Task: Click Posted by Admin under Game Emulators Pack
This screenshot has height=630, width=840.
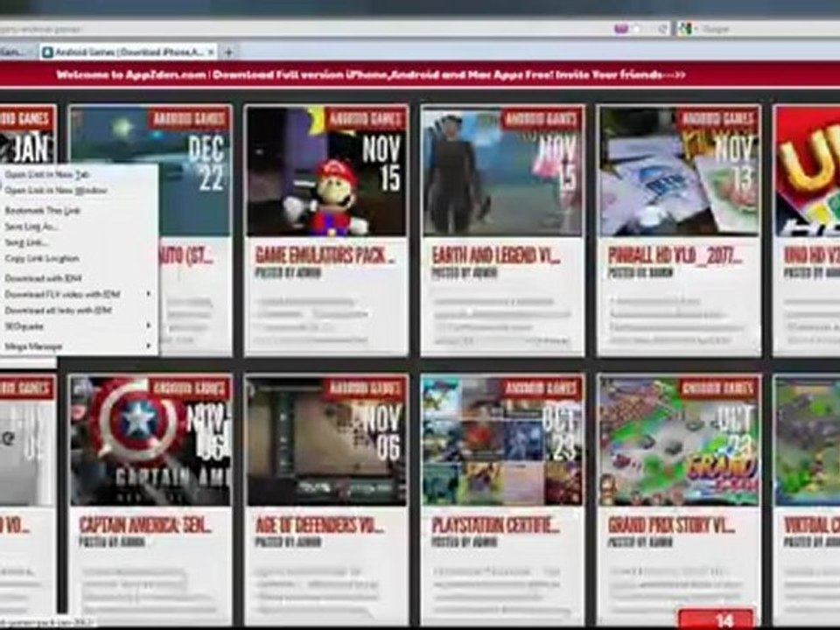Action: click(x=288, y=273)
